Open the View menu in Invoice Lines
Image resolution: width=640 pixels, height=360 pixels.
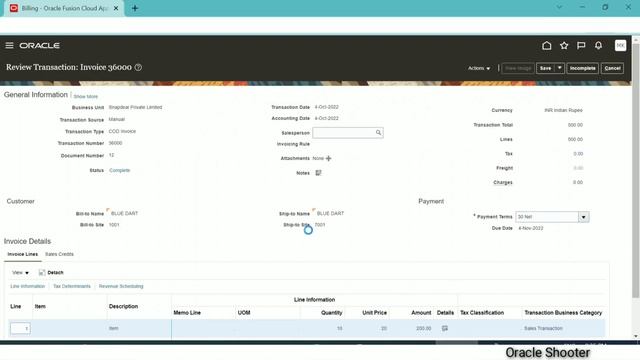20,273
